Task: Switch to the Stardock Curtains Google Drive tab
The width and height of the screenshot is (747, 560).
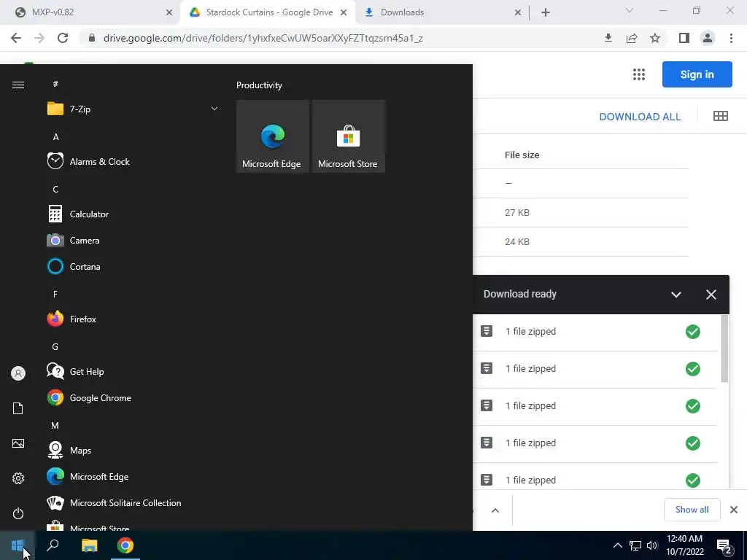Action: coord(269,12)
